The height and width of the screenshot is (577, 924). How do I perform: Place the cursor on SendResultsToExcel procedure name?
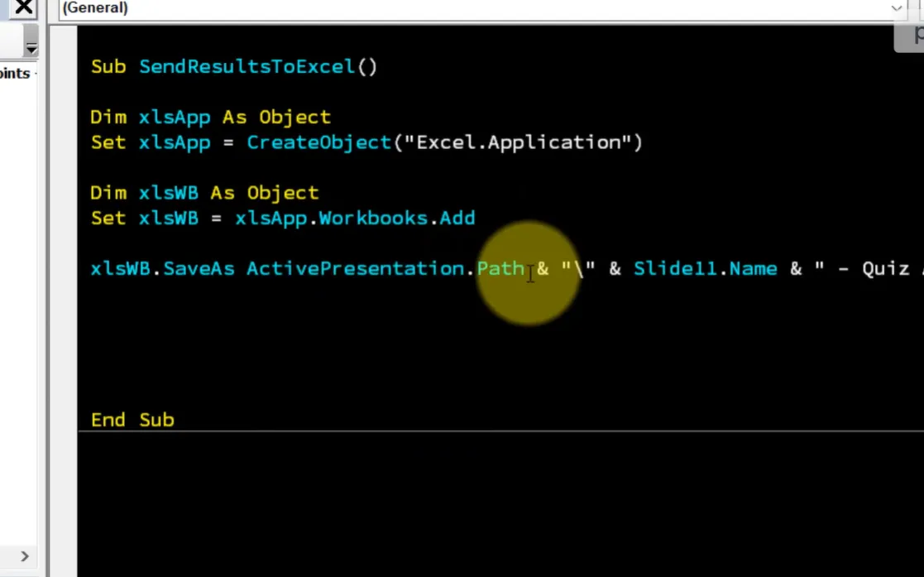pos(246,67)
